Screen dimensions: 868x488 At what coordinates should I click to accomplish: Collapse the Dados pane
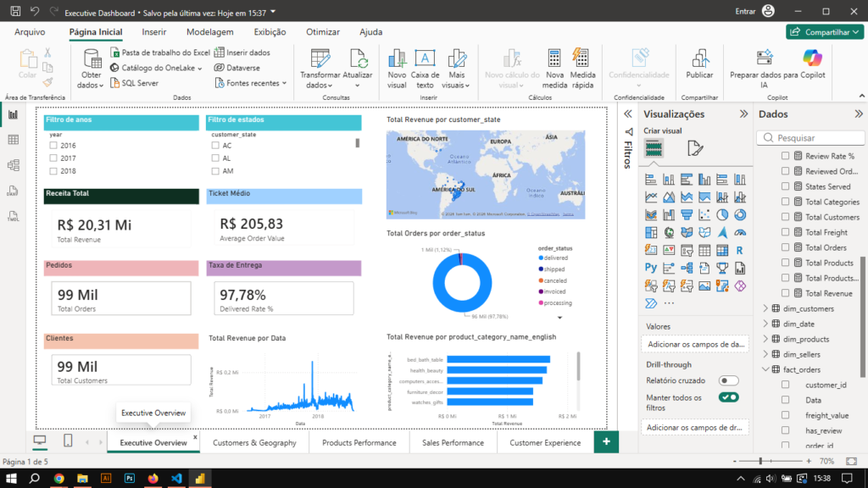pos(859,114)
